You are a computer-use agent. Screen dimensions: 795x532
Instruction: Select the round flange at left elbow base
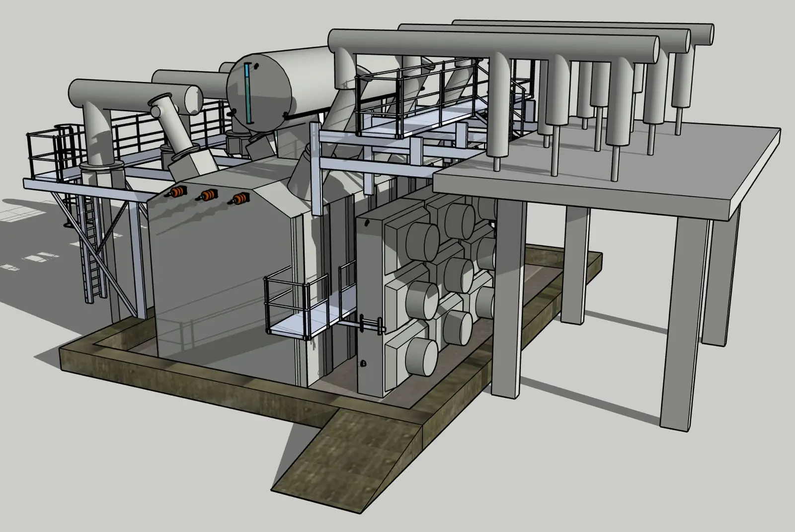coord(100,165)
